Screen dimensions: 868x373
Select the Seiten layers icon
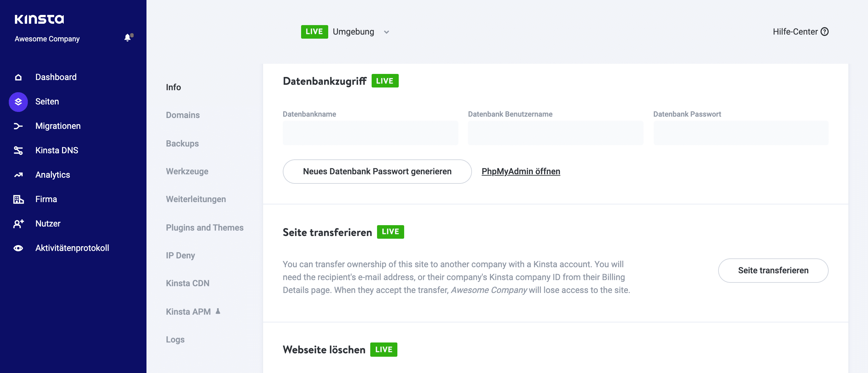[x=18, y=101]
